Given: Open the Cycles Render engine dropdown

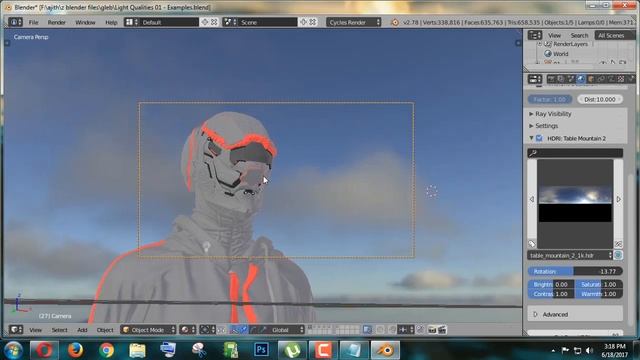Looking at the screenshot, I should click(353, 22).
